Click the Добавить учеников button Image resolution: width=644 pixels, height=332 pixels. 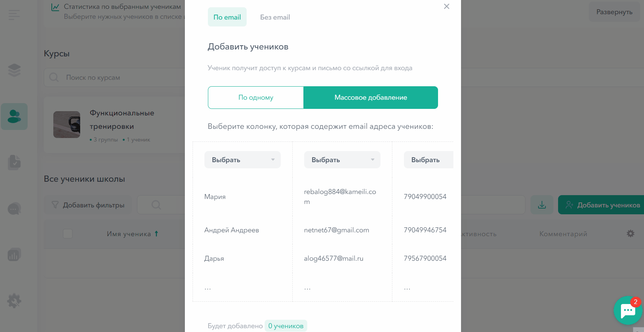click(601, 205)
